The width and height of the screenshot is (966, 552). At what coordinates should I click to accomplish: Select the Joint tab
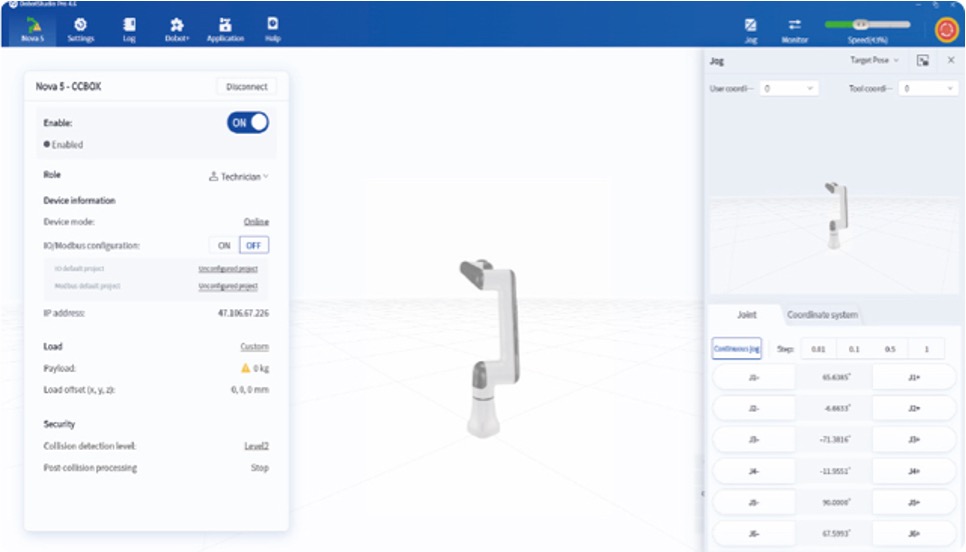coord(746,315)
